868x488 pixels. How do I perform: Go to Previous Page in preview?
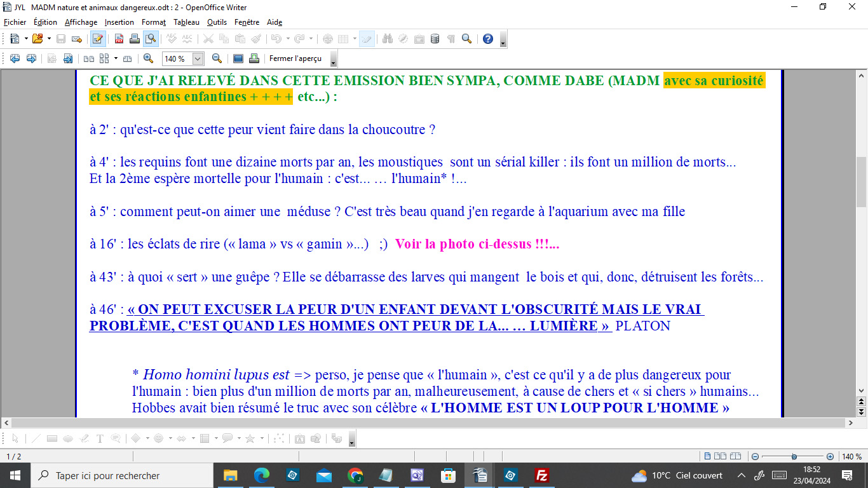[15, 58]
